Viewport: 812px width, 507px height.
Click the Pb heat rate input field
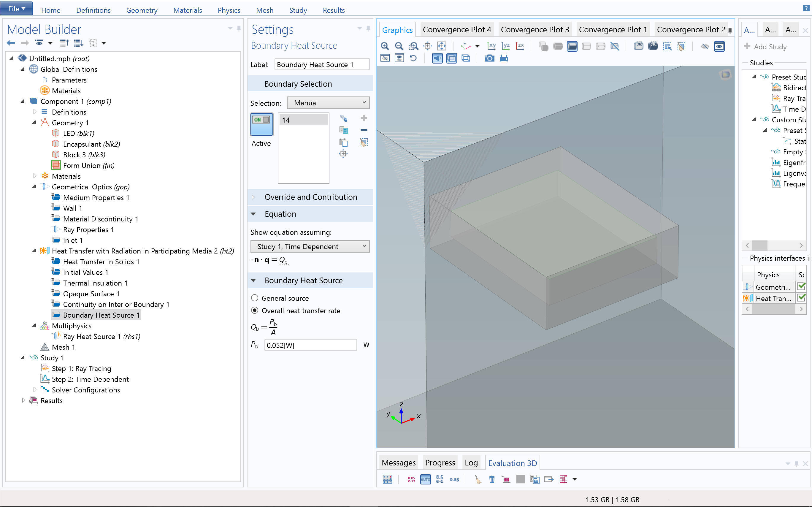[x=310, y=345]
